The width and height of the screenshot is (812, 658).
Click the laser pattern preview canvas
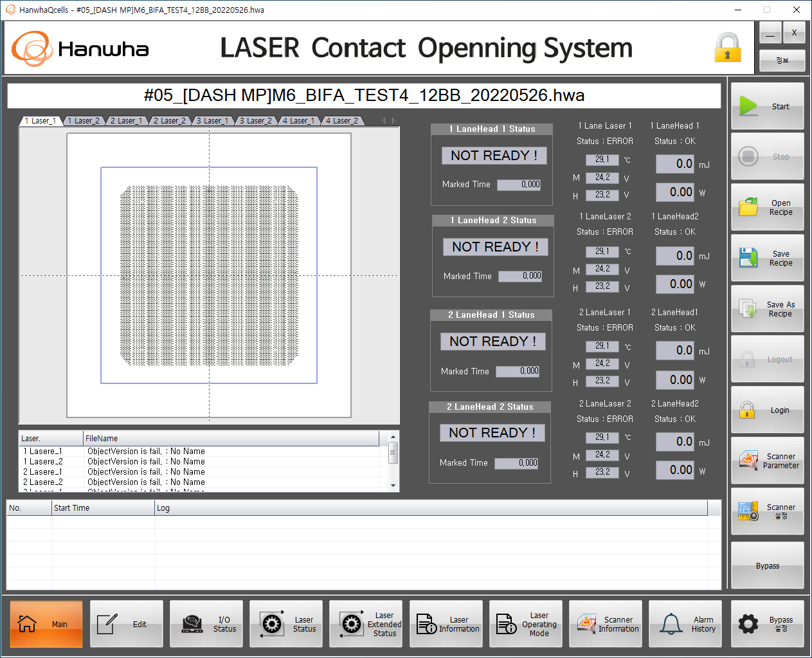209,275
